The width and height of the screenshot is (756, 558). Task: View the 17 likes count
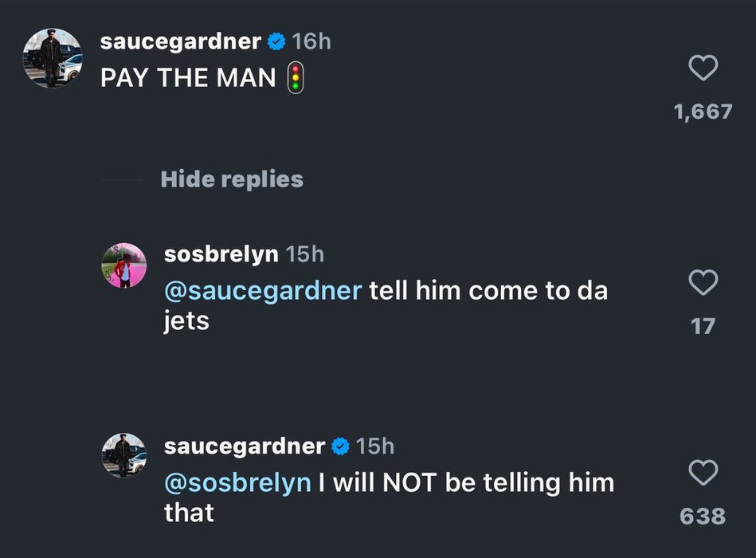click(703, 325)
